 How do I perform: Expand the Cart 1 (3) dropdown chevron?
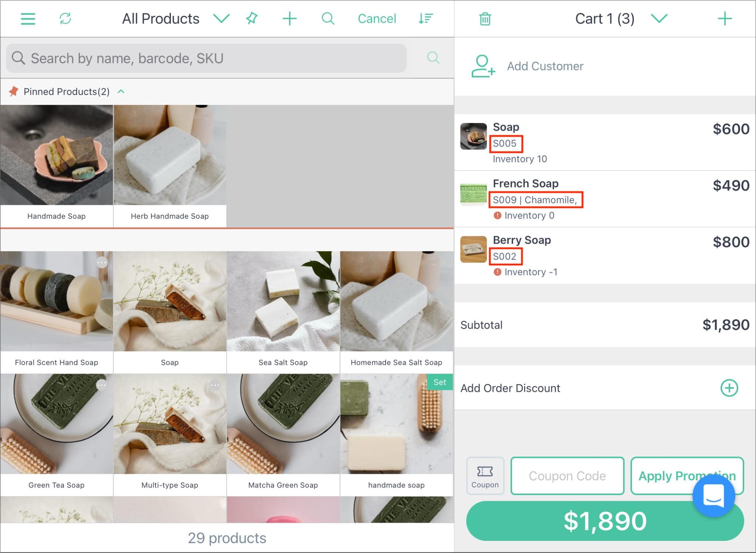click(659, 18)
